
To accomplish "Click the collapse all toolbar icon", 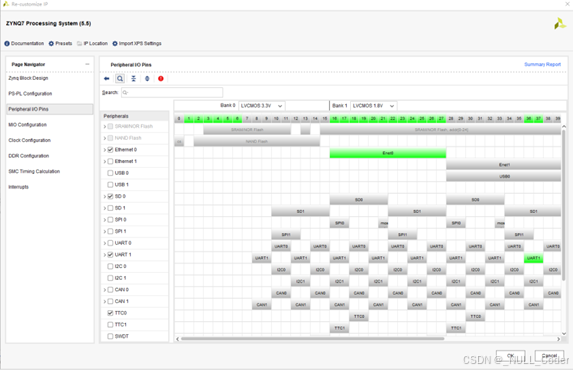I will pyautogui.click(x=133, y=79).
